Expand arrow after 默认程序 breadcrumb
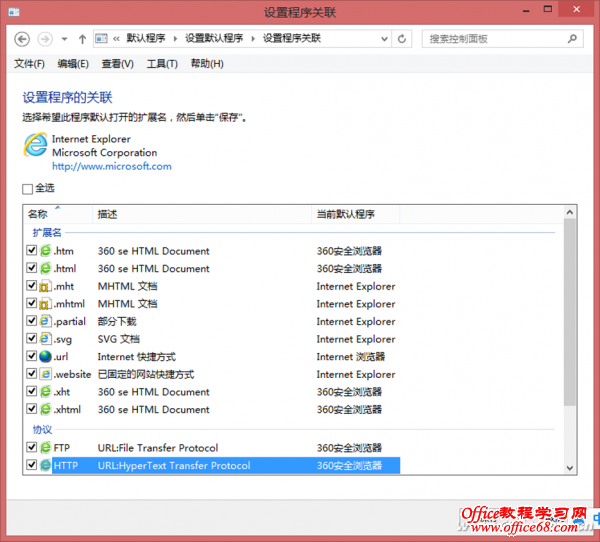Image resolution: width=600 pixels, height=542 pixels. [x=175, y=39]
